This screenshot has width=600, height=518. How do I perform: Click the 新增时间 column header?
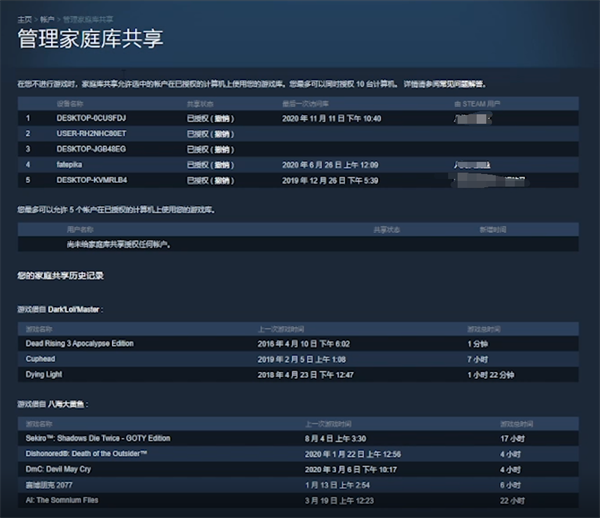(x=493, y=230)
